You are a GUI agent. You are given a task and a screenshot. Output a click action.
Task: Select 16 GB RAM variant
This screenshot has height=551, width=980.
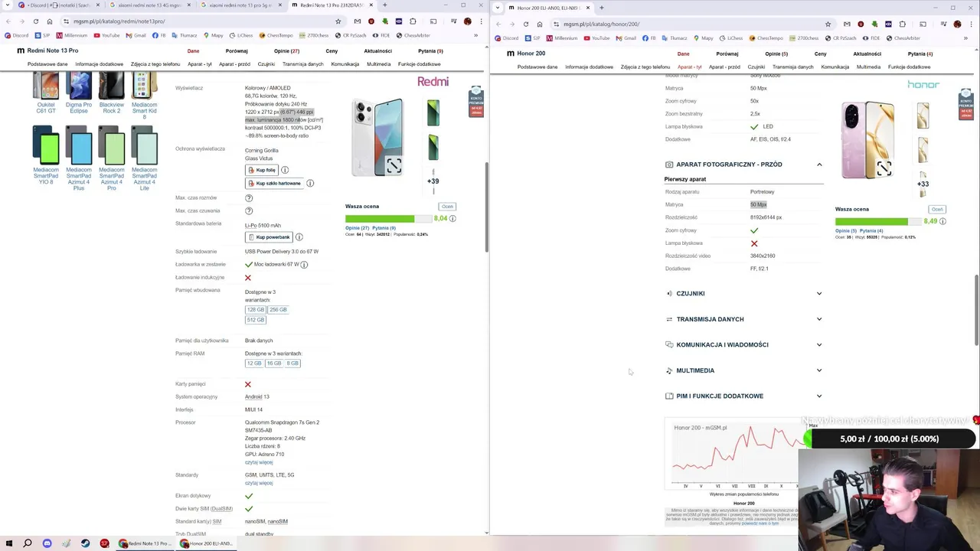(x=273, y=364)
